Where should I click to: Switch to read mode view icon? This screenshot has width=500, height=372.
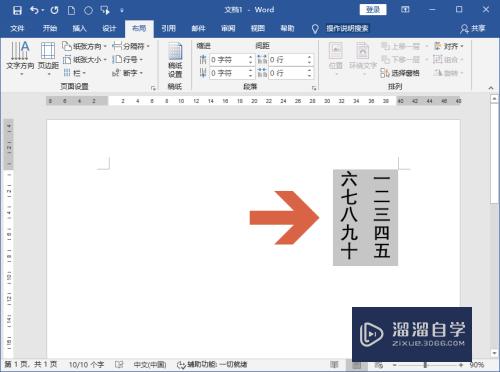click(334, 365)
